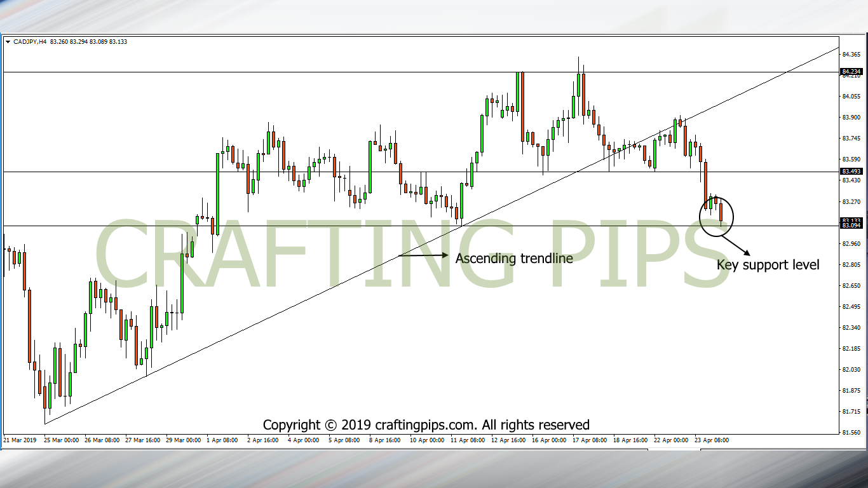The image size is (868, 488).
Task: Select the 21 Mar 2019 date label
Action: [x=20, y=440]
